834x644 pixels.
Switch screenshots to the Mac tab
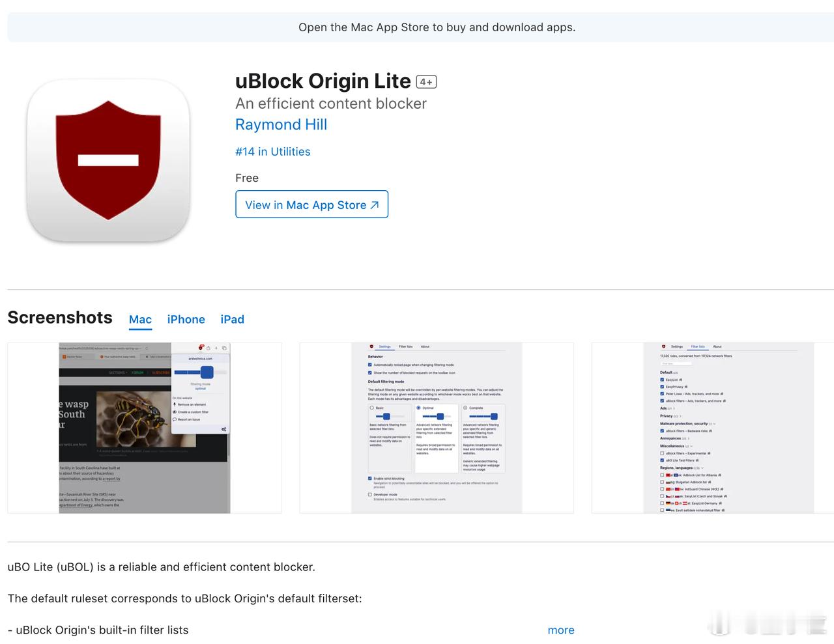140,319
